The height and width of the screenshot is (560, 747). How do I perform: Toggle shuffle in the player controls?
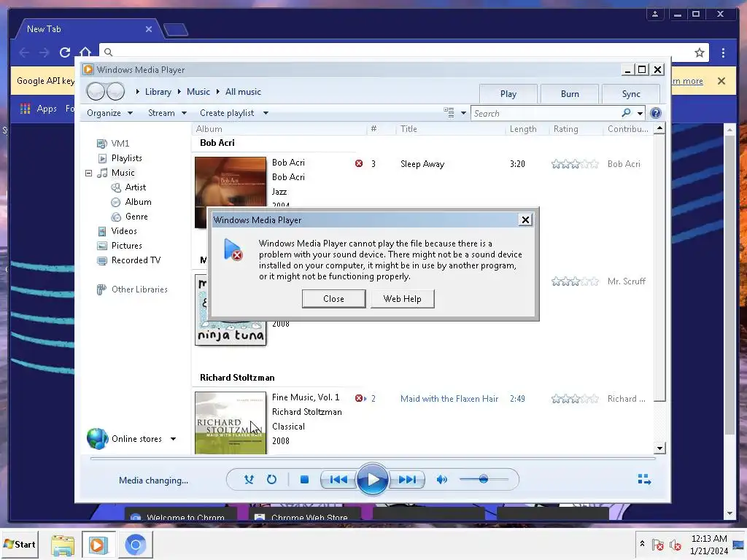point(249,480)
